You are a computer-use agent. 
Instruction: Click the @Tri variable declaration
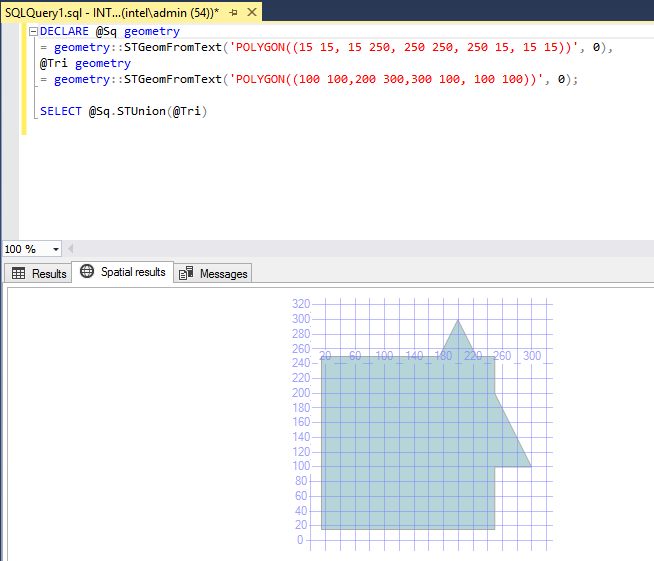[x=53, y=63]
